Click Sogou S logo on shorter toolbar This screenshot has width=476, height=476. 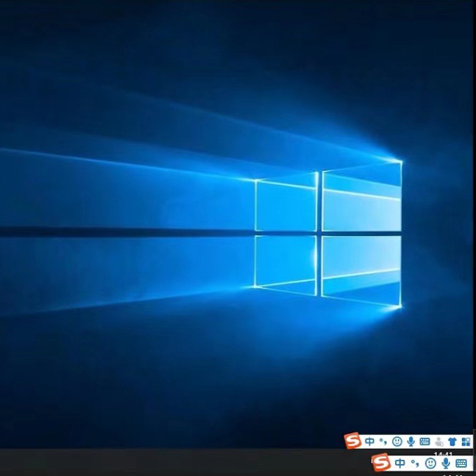(380, 463)
